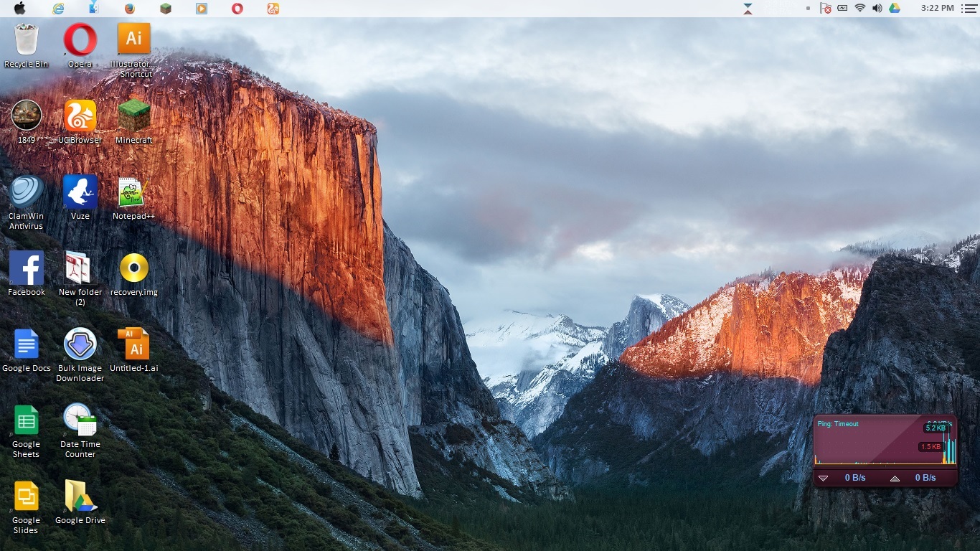Viewport: 980px width, 551px height.
Task: Click the Internet Explorer icon in top bar
Action: click(x=58, y=9)
